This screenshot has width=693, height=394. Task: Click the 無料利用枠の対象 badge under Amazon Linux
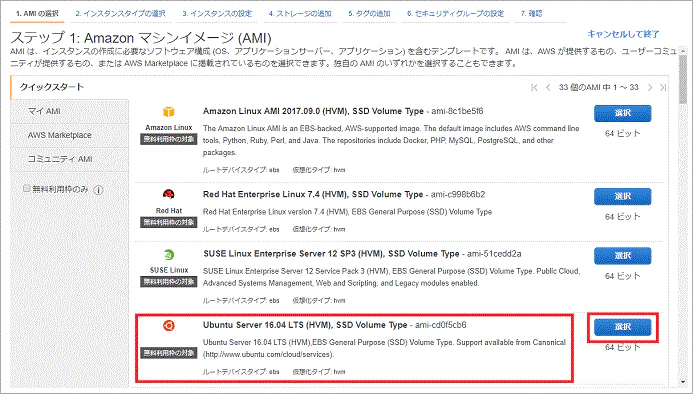[x=168, y=139]
